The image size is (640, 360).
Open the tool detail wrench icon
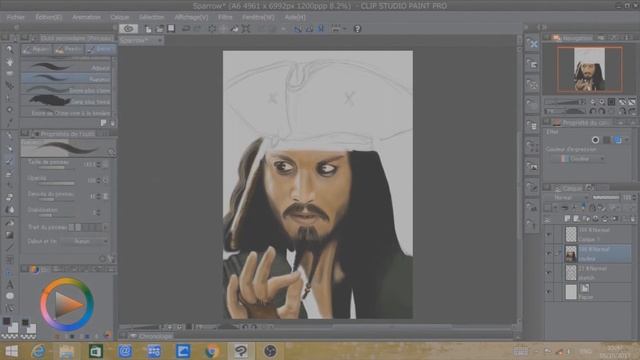click(111, 259)
